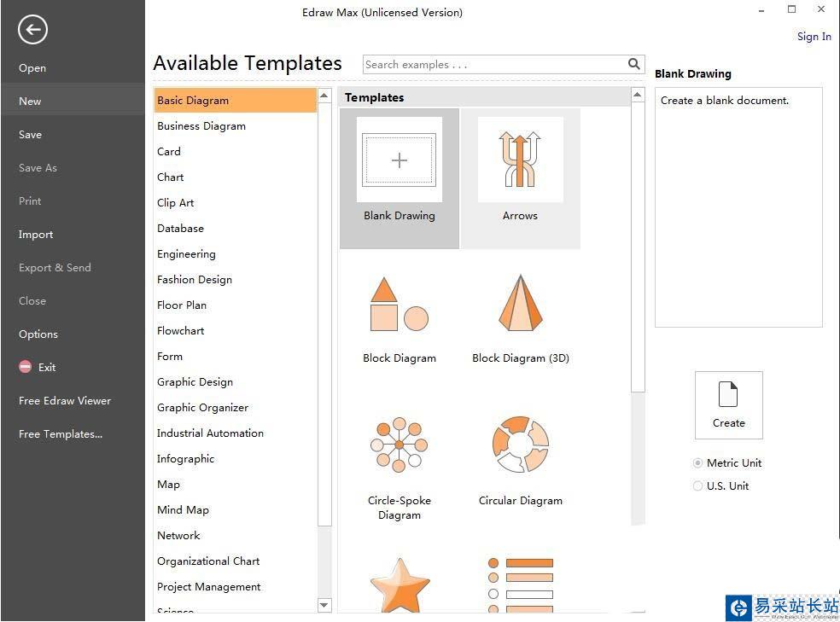Select the Mind Map category
This screenshot has width=840, height=622.
235,510
